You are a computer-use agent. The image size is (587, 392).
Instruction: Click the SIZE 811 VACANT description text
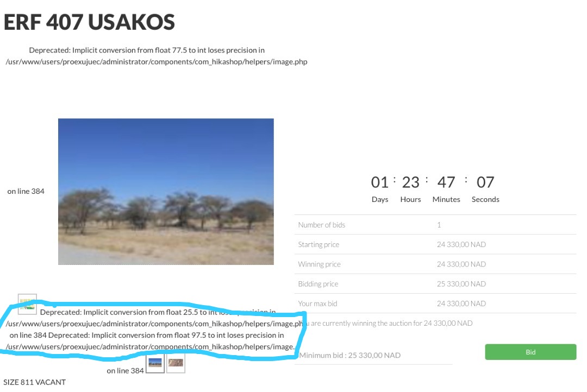tap(34, 382)
